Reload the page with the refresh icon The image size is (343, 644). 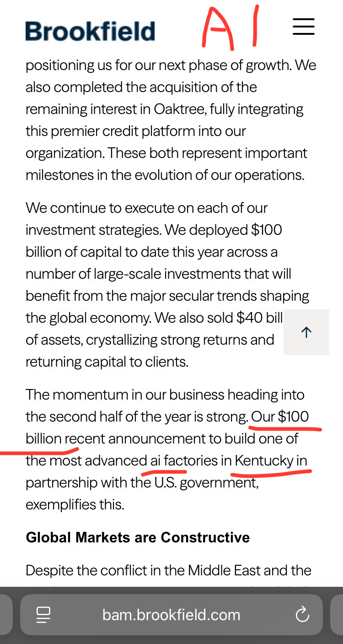pyautogui.click(x=302, y=615)
